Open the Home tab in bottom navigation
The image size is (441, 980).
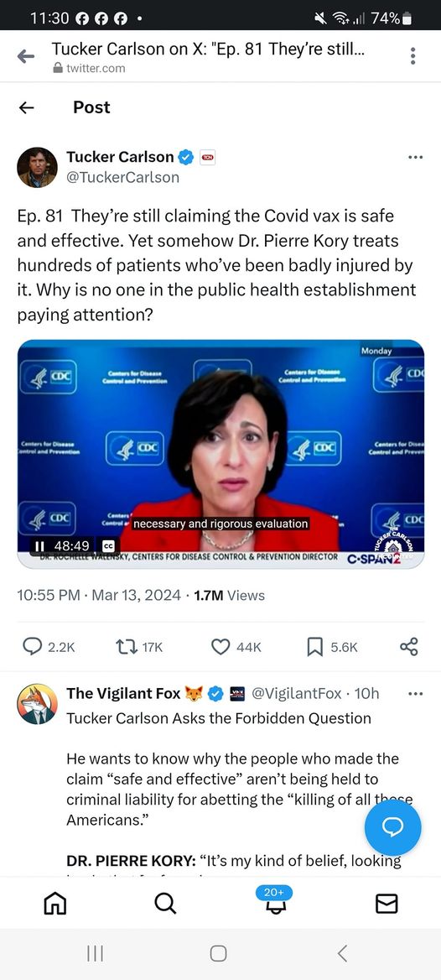tap(54, 903)
